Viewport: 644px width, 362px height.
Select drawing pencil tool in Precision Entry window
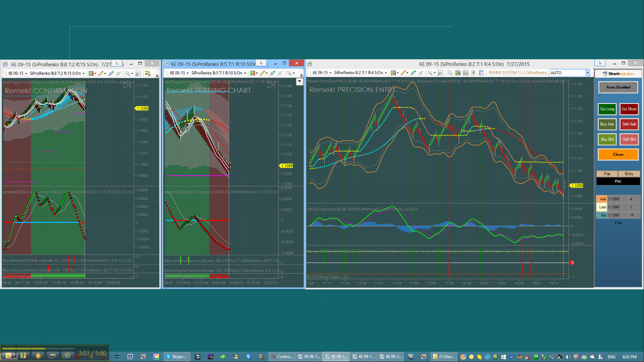[x=403, y=73]
